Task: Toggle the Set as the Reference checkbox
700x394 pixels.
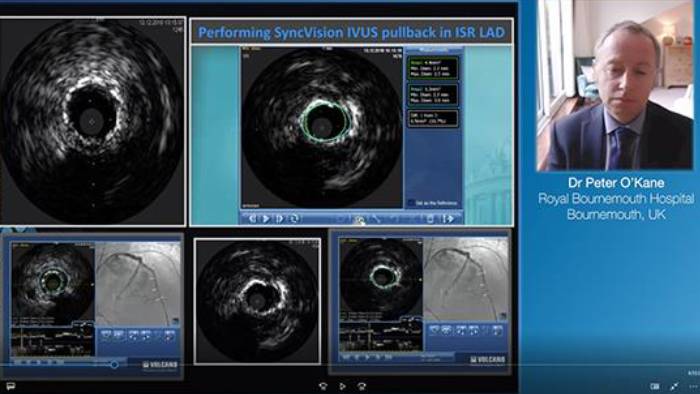Action: [411, 203]
